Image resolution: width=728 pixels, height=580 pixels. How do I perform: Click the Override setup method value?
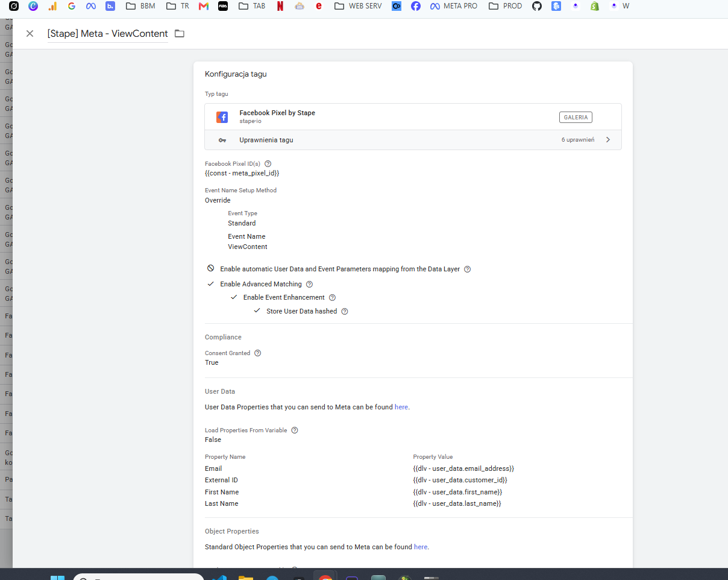point(218,200)
